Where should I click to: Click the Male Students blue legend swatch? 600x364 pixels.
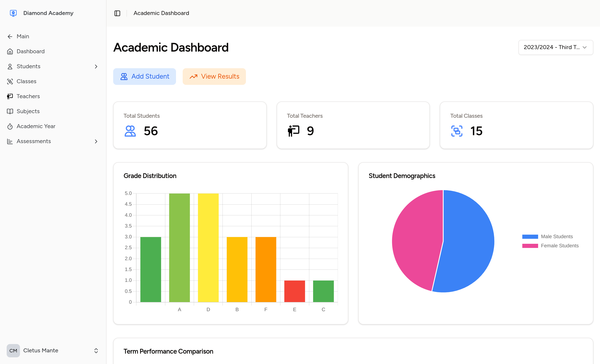pyautogui.click(x=530, y=237)
